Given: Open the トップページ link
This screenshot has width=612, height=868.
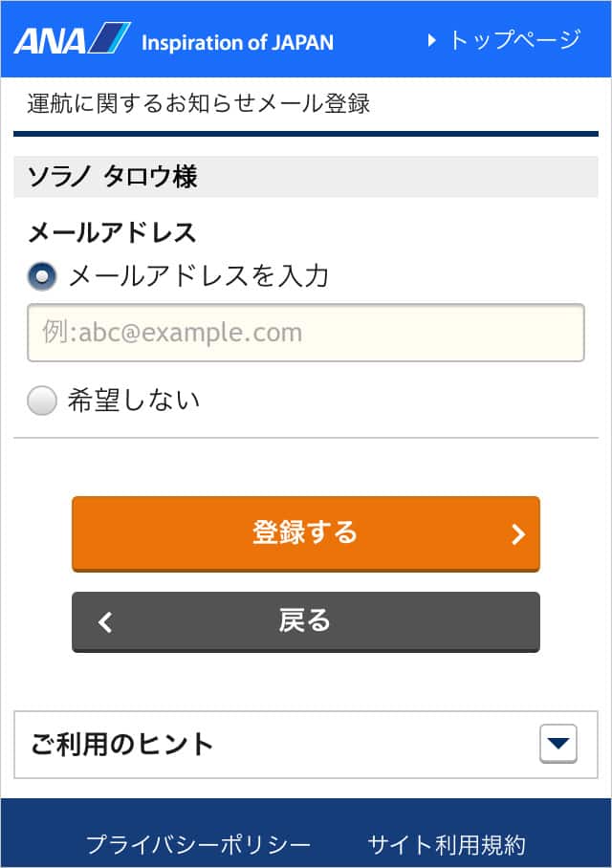Looking at the screenshot, I should pyautogui.click(x=504, y=40).
